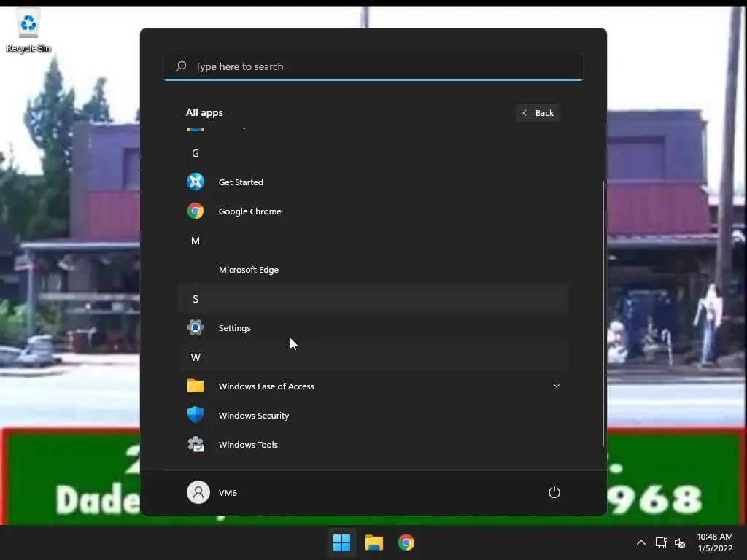Jump to letter M section header
The height and width of the screenshot is (560, 747).
pos(373,241)
